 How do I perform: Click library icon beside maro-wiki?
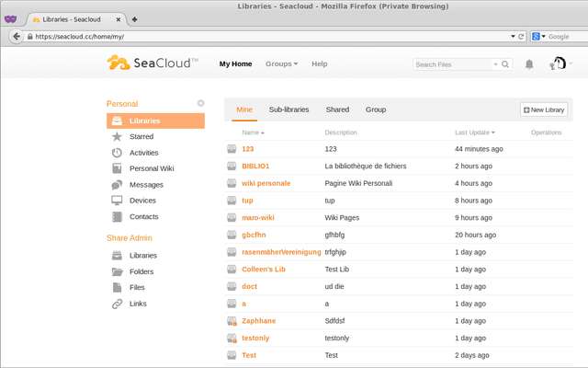pyautogui.click(x=232, y=218)
